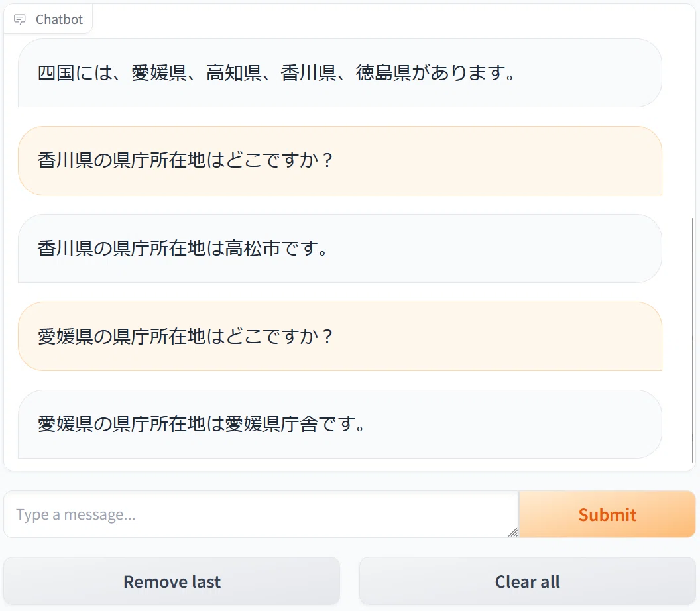Click the word 四国 in first reply
The width and height of the screenshot is (700, 611).
tap(56, 73)
